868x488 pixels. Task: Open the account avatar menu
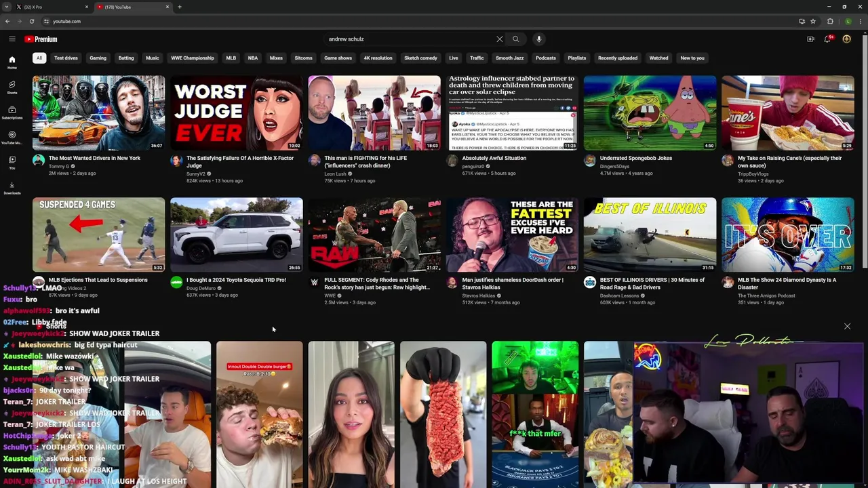coord(846,39)
